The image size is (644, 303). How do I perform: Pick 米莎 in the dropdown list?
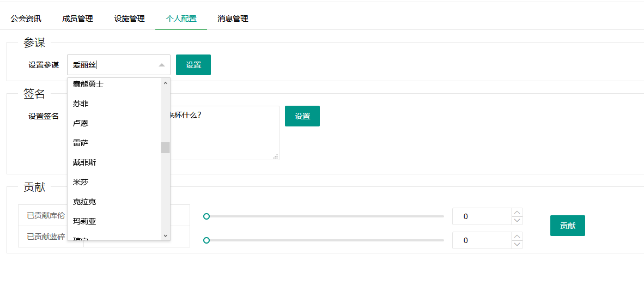click(x=114, y=183)
